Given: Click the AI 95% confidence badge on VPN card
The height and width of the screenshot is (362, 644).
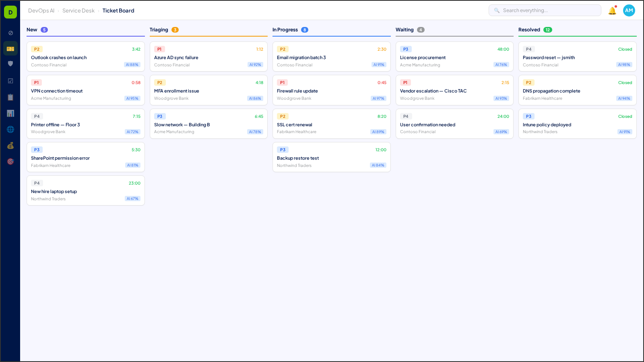Looking at the screenshot, I should click(132, 98).
